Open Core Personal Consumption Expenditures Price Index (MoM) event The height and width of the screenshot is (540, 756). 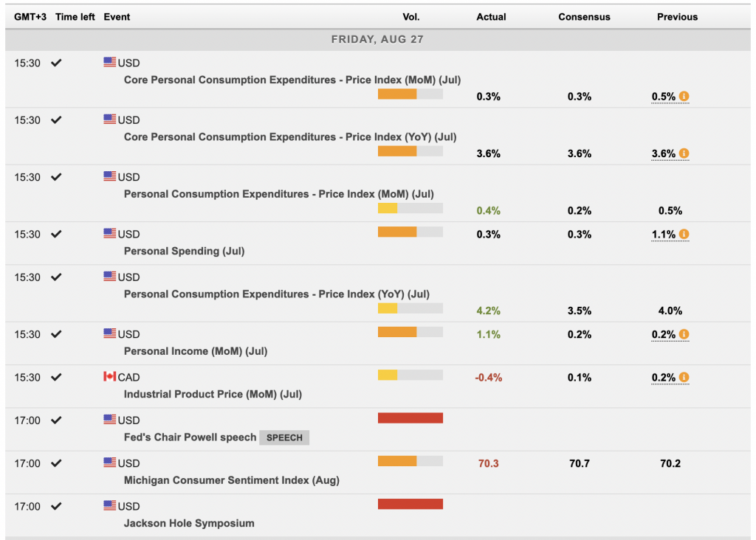(292, 80)
